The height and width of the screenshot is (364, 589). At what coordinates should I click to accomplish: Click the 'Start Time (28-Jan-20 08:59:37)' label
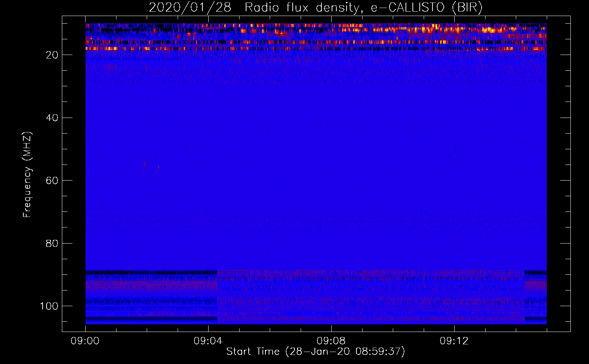(x=316, y=352)
